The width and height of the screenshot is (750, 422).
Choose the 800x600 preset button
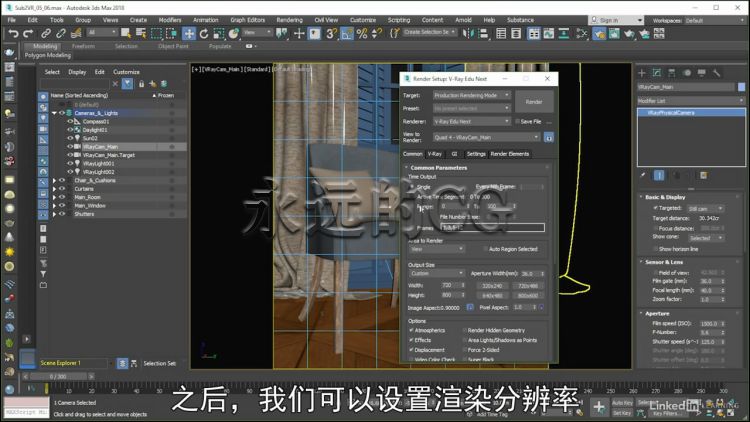[x=528, y=296]
